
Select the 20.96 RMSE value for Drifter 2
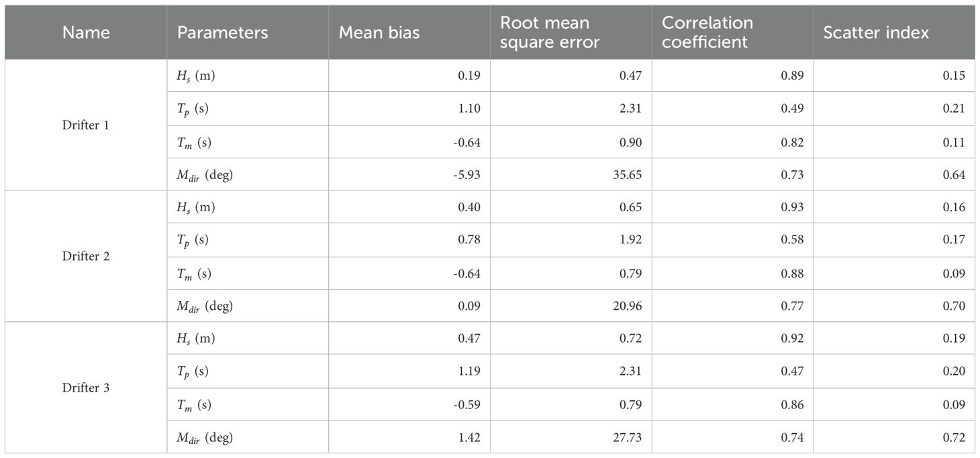627,306
